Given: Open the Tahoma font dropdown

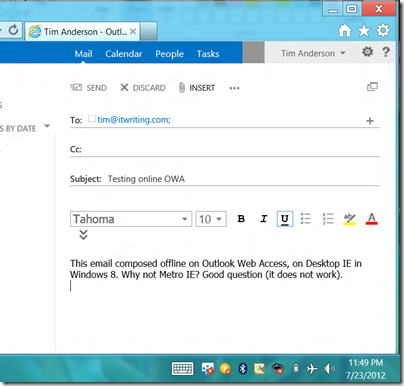Looking at the screenshot, I should point(131,219).
